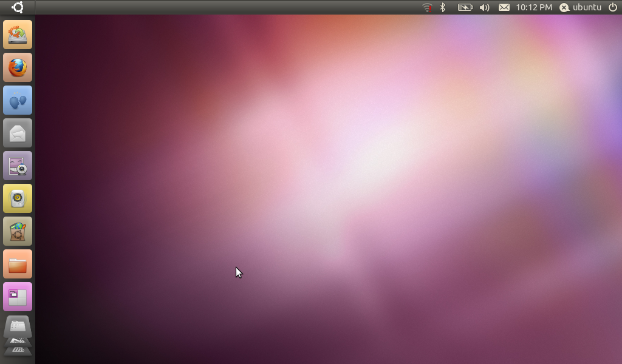Open Firefox web browser
This screenshot has width=622, height=364.
[18, 67]
